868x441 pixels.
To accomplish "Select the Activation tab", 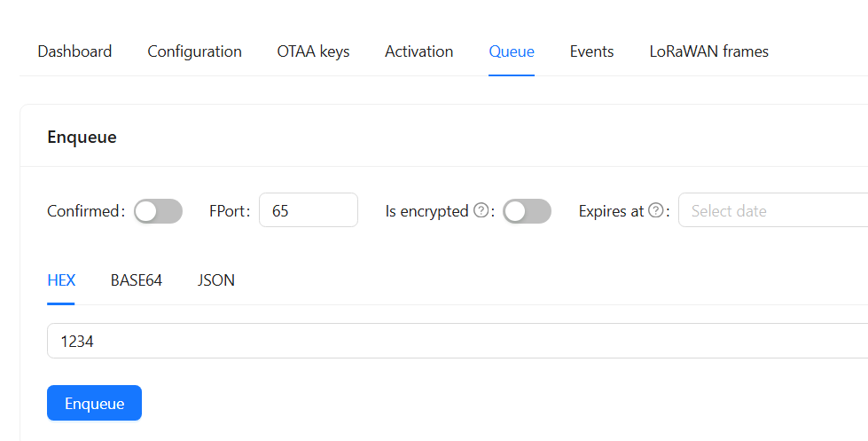I will (x=419, y=51).
